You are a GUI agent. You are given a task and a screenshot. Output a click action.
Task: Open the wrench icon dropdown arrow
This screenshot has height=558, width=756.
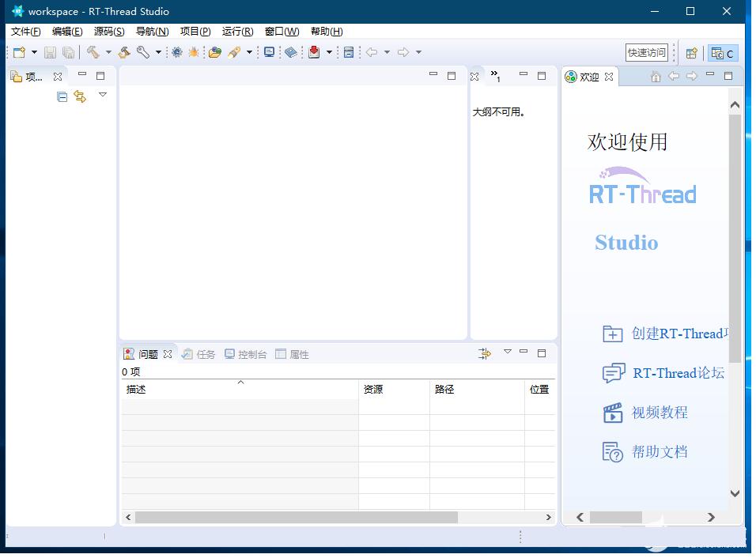click(158, 52)
